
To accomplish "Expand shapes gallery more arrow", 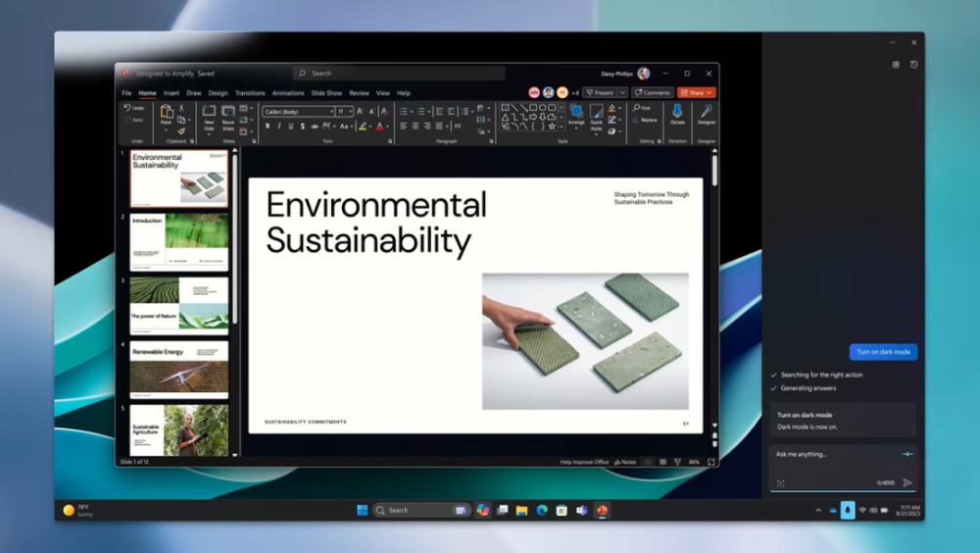I will (x=562, y=126).
